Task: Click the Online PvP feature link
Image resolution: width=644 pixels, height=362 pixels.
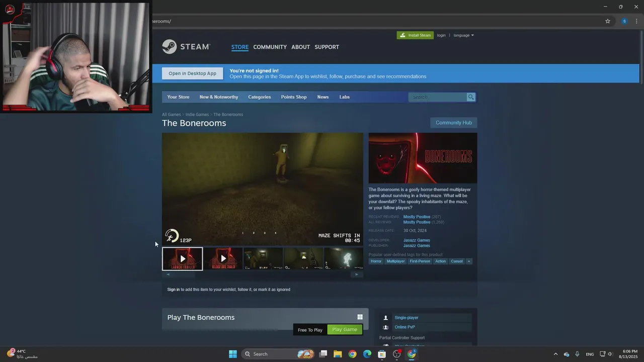Action: tap(405, 327)
